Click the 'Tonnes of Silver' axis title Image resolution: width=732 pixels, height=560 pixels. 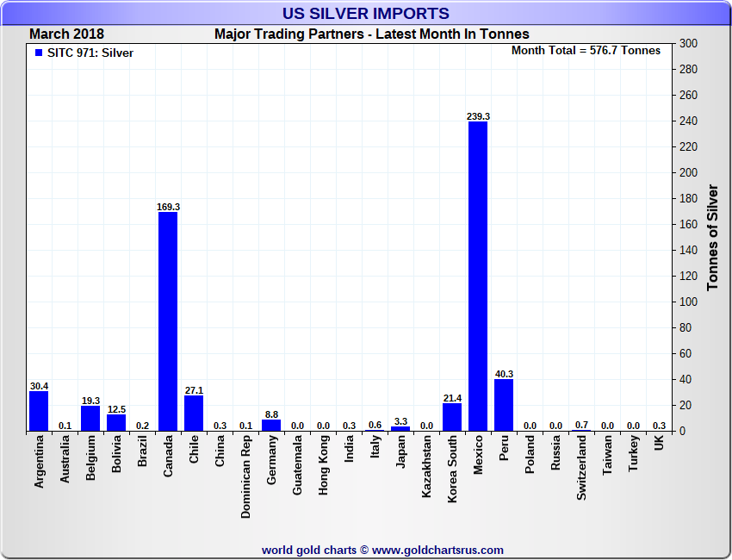[712, 237]
